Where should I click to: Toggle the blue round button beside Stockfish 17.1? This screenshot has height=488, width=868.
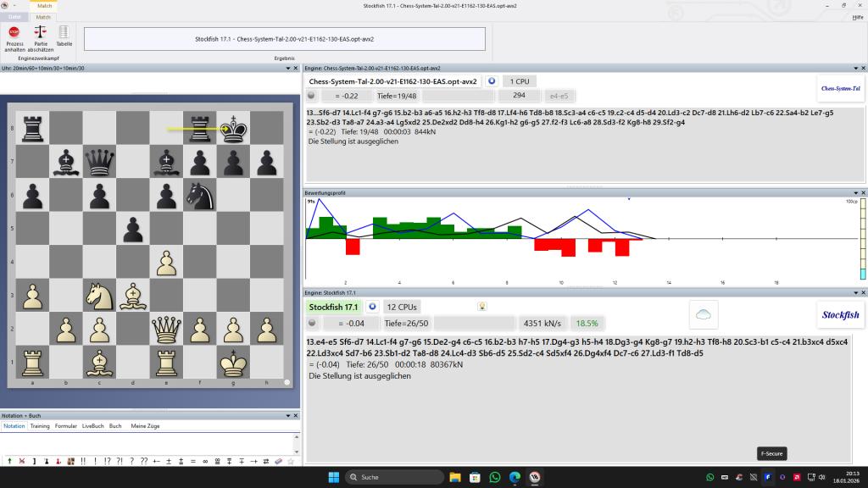coord(372,307)
